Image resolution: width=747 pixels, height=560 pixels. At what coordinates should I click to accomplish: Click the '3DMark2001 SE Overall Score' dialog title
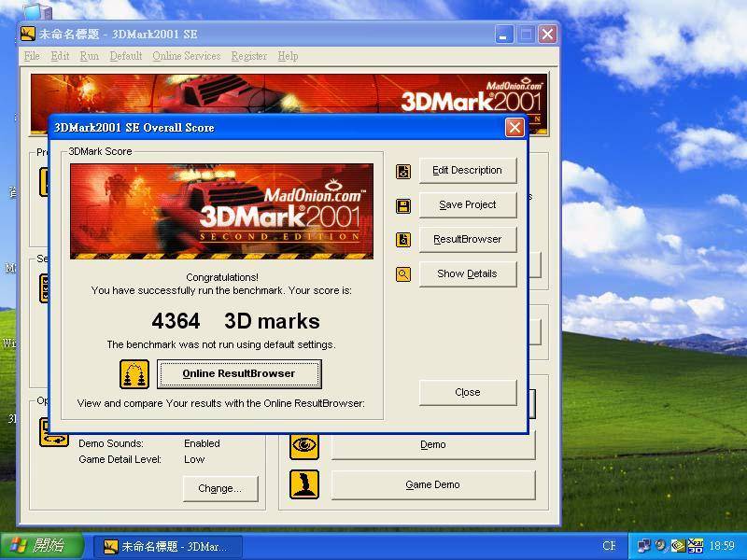[134, 128]
